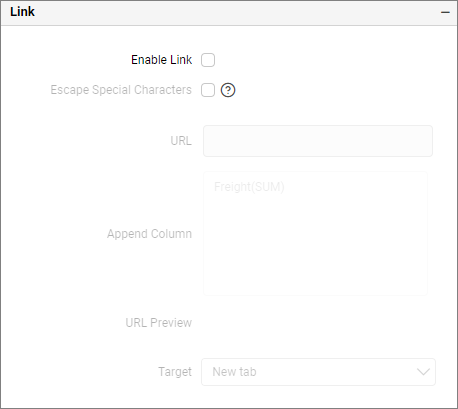458x409 pixels.
Task: Open help for Escape Special Characters
Action: coord(228,90)
